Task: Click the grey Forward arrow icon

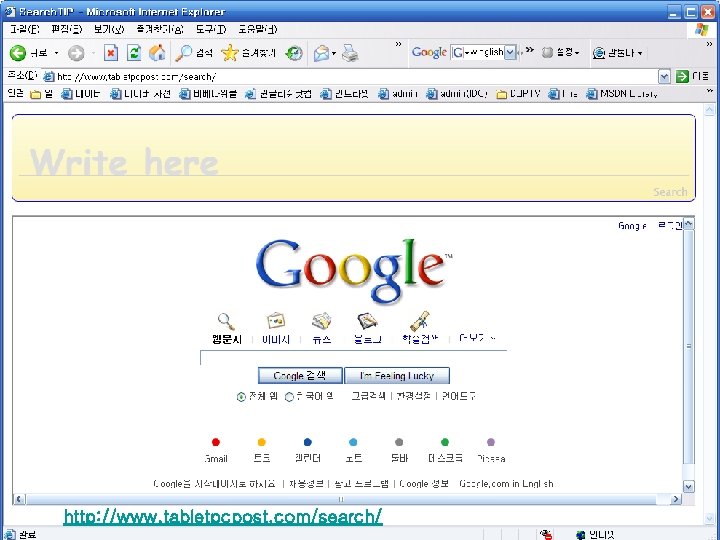Action: 76,53
